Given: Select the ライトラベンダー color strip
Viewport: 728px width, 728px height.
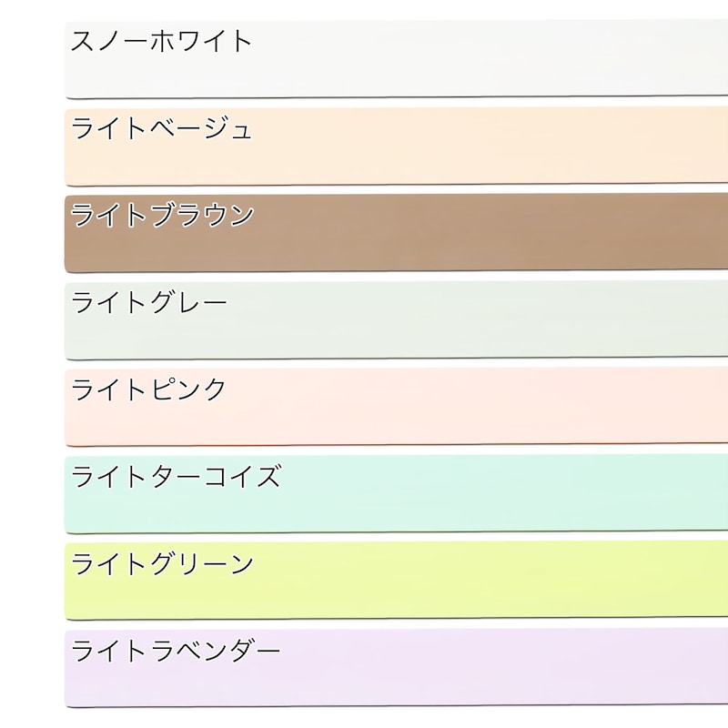Looking at the screenshot, I should point(396,668).
